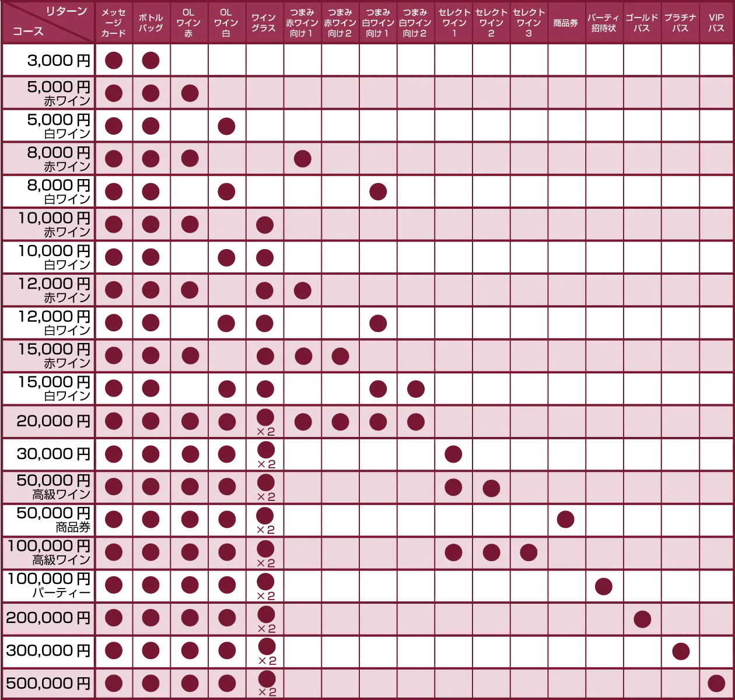Click つまみ赤ワイン向け1 dot in 8,000円 row
735x700 pixels.
click(x=302, y=158)
